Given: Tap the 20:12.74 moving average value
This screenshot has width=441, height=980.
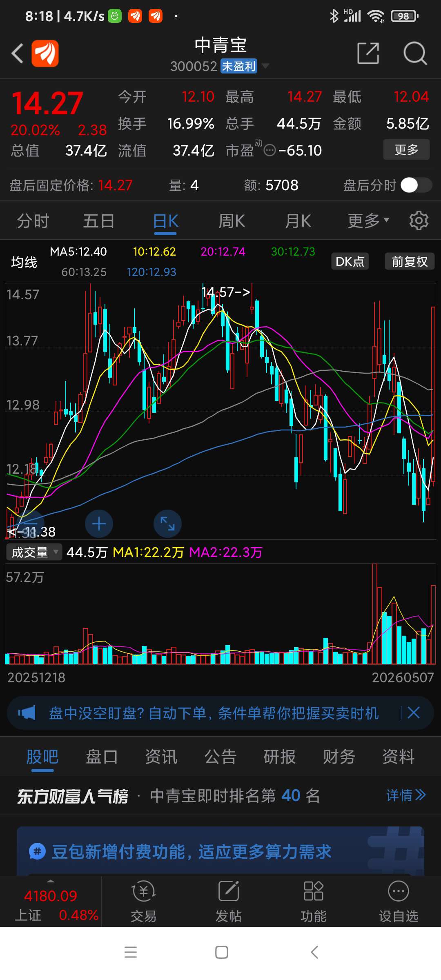Looking at the screenshot, I should pyautogui.click(x=223, y=252).
